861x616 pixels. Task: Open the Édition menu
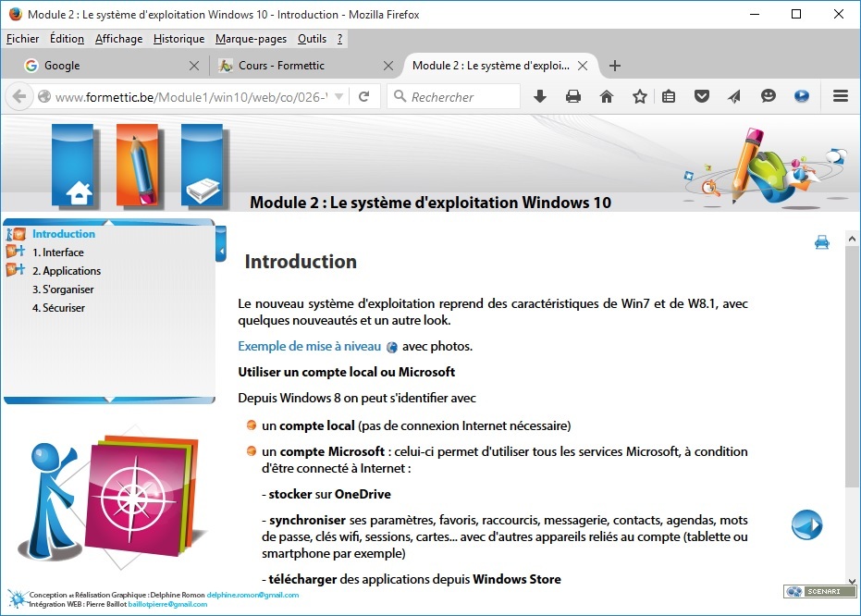coord(67,39)
